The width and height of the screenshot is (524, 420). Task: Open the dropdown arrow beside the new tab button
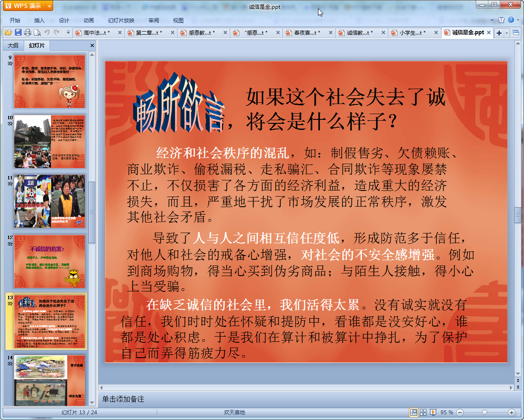tap(506, 33)
